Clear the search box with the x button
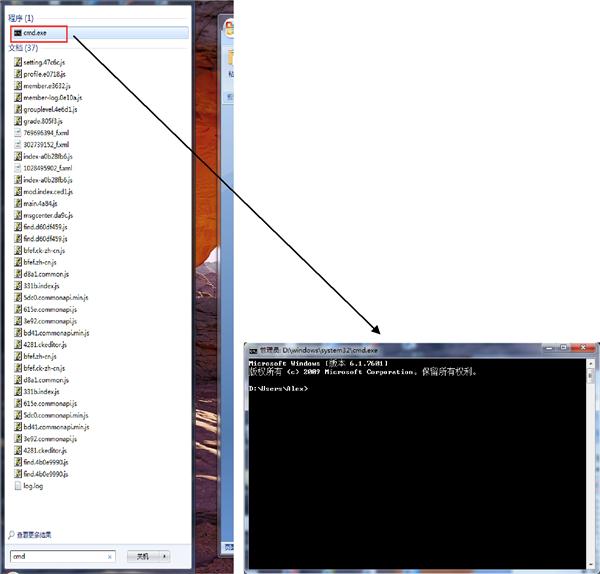Image resolution: width=600 pixels, height=574 pixels. click(110, 557)
